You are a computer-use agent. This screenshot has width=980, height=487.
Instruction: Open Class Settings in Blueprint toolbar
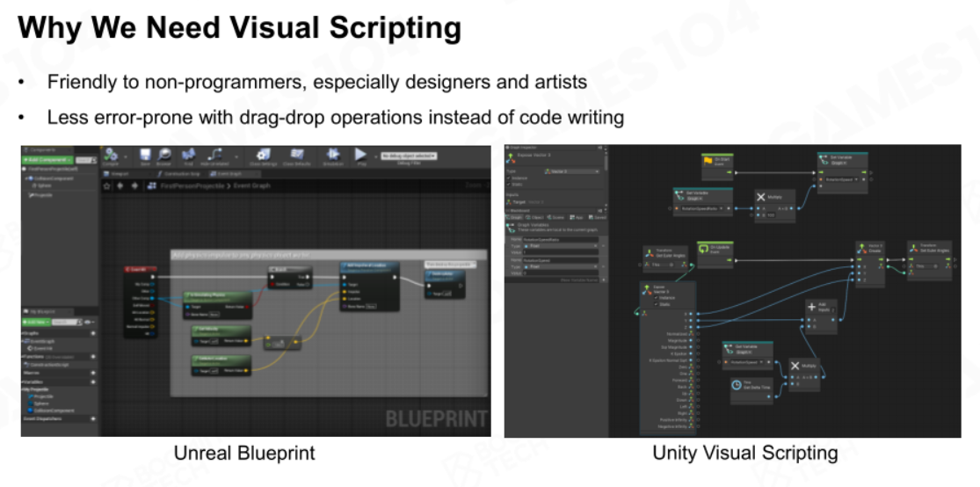264,155
